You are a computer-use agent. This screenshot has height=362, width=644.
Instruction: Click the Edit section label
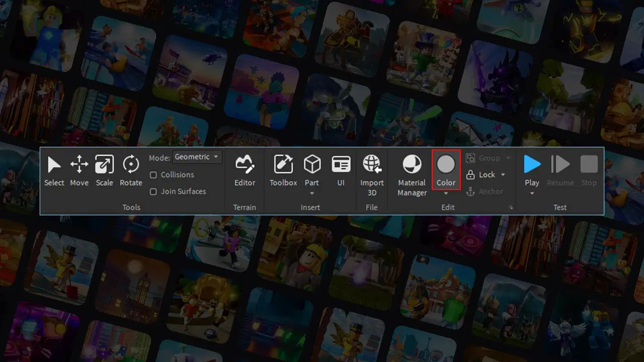[448, 207]
